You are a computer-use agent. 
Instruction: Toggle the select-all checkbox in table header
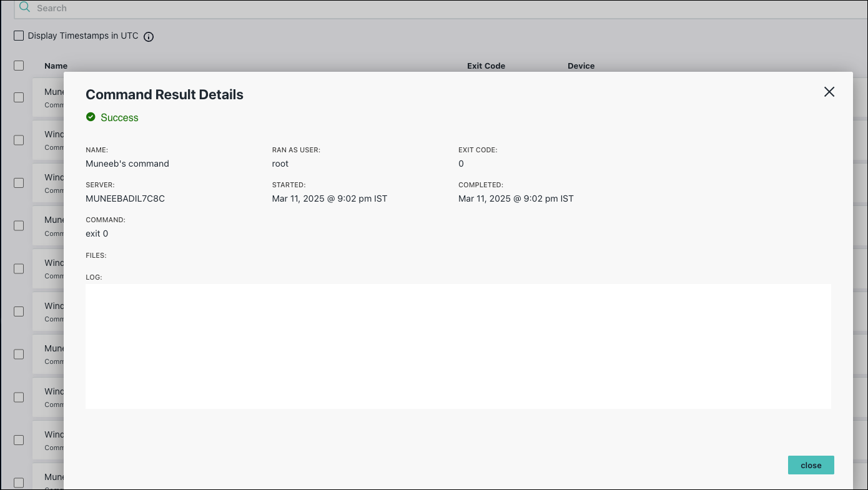point(19,66)
